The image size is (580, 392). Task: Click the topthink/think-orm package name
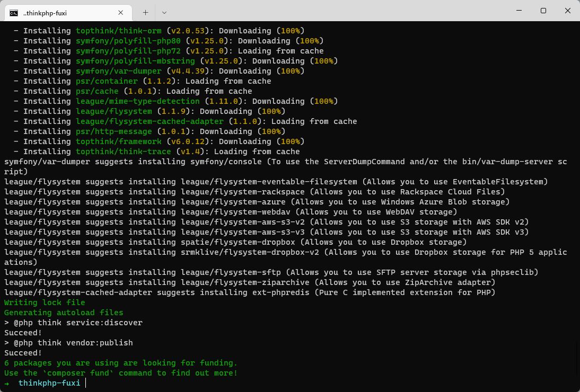tap(118, 31)
